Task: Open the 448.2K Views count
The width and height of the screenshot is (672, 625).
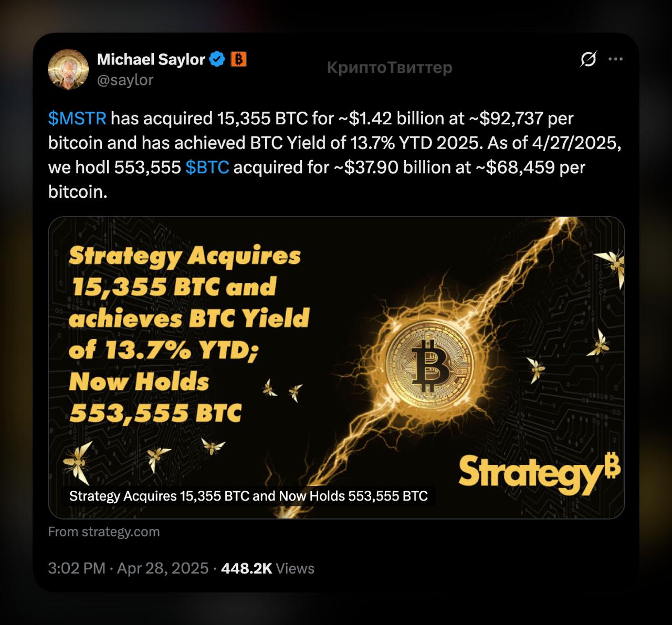Action: (x=268, y=568)
